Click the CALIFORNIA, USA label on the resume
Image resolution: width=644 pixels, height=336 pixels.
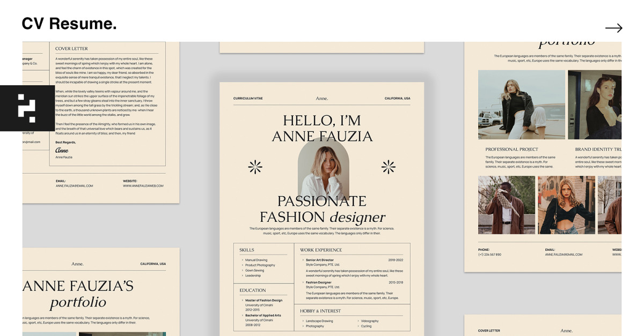(398, 98)
